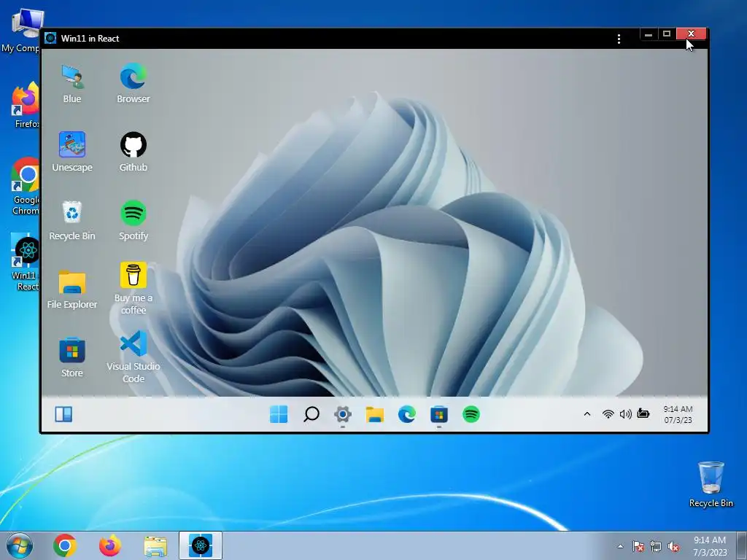Image resolution: width=747 pixels, height=560 pixels.
Task: Open Search on the Win11 taskbar
Action: pyautogui.click(x=311, y=414)
